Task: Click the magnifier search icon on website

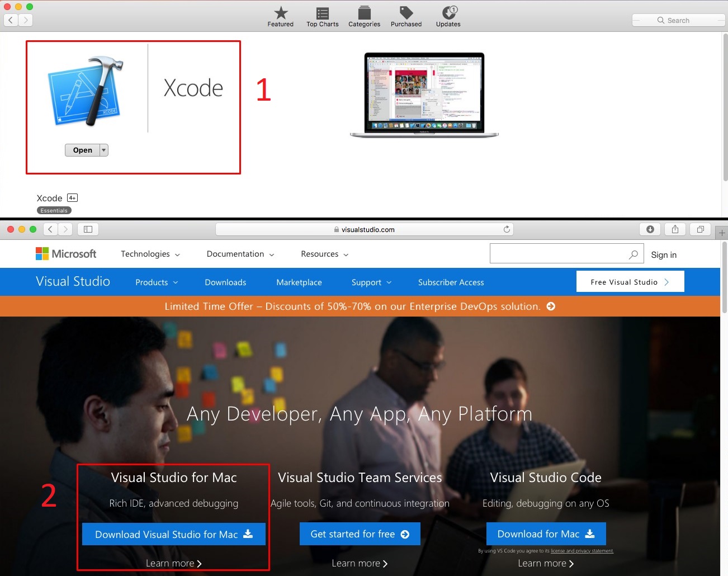Action: point(634,254)
